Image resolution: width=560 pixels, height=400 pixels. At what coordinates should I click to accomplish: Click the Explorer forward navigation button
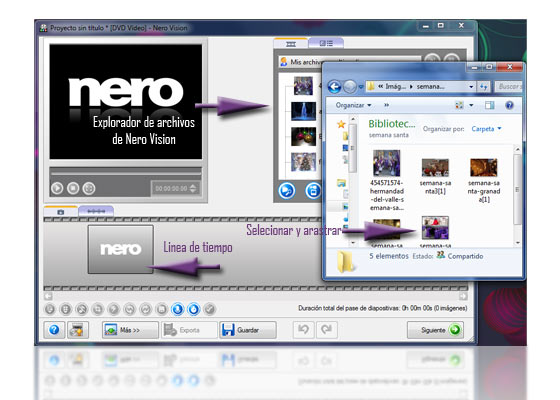[x=350, y=86]
